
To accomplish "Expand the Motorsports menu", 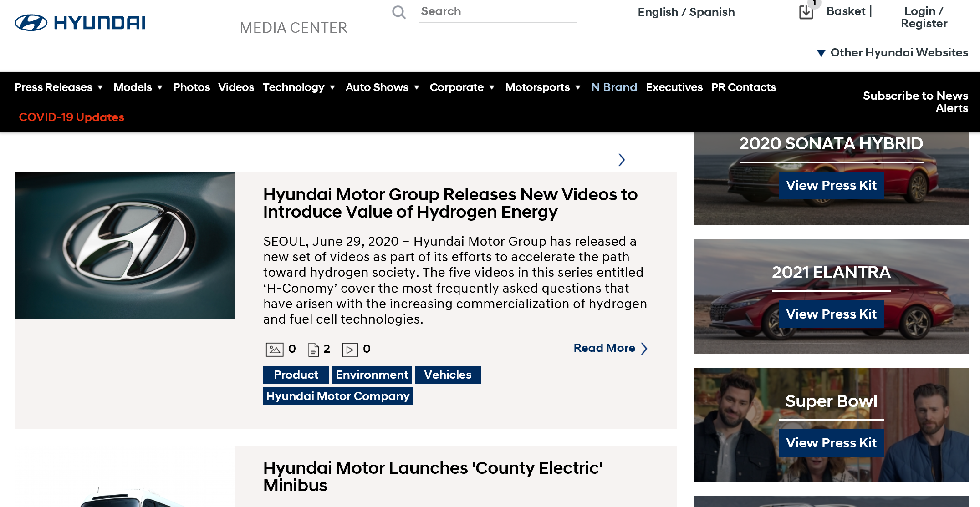I will tap(543, 87).
